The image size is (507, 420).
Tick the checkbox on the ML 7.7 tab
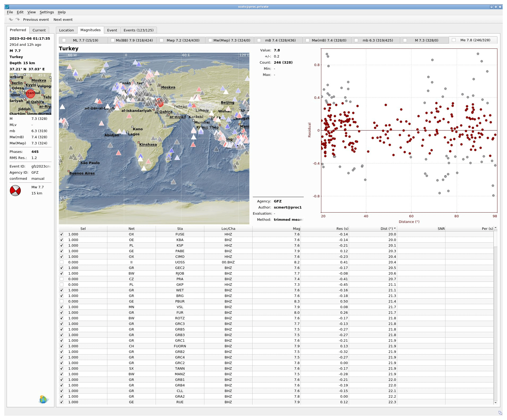coord(64,40)
